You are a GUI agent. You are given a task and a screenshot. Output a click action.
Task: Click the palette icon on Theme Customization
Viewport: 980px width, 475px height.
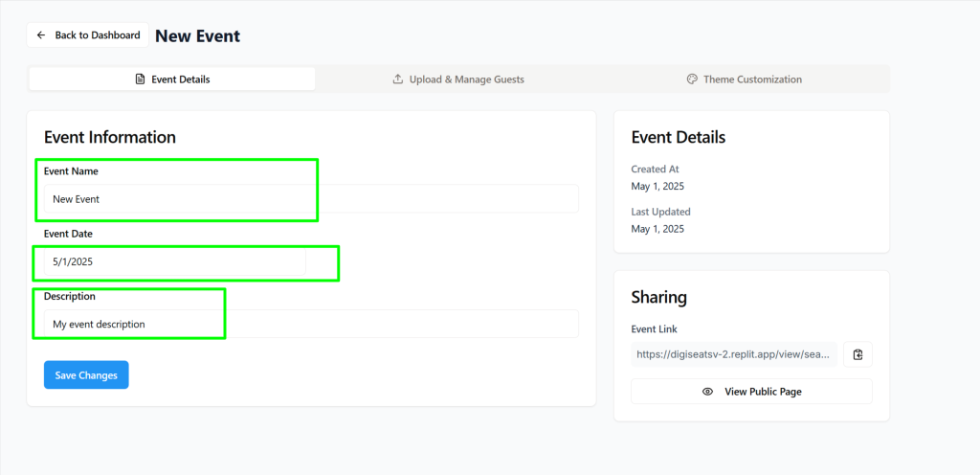click(x=692, y=79)
